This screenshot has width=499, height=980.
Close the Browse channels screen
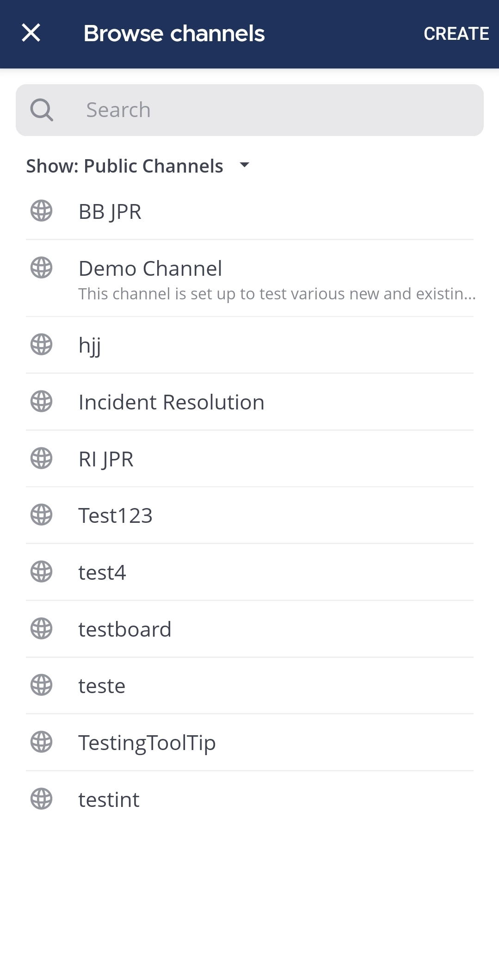pos(31,33)
